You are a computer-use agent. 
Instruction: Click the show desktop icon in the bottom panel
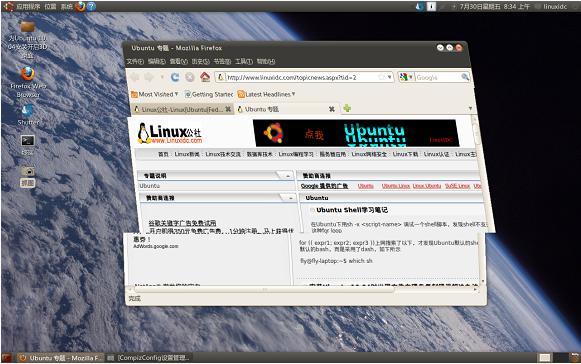tap(7, 358)
